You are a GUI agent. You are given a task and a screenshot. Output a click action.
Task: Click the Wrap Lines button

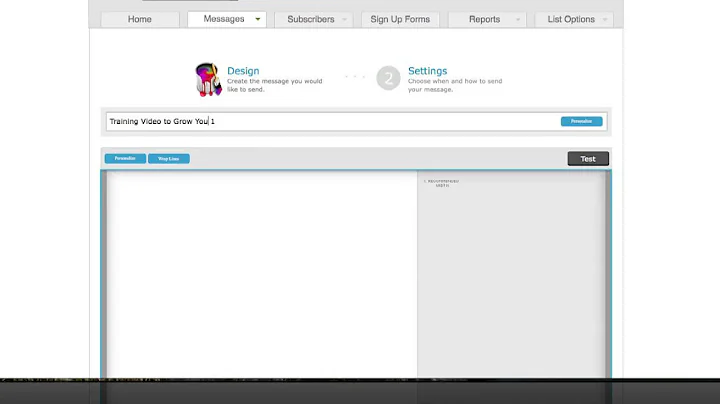coord(169,158)
